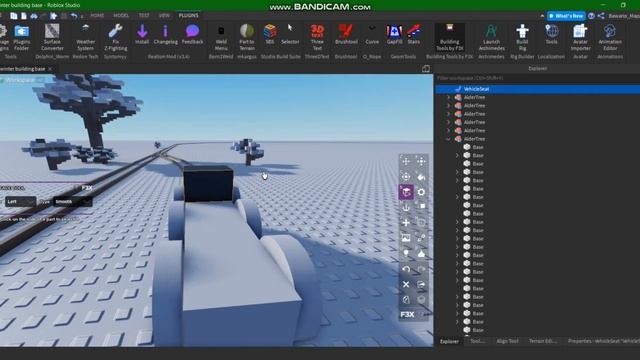Select the F3X Decorate flame tool
This screenshot has width=640, height=360.
pos(421,253)
